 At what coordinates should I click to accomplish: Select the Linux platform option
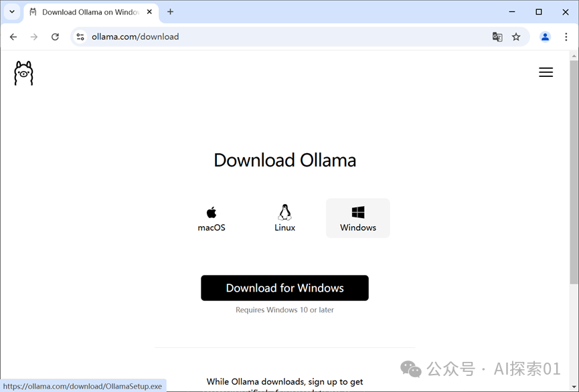tap(284, 218)
